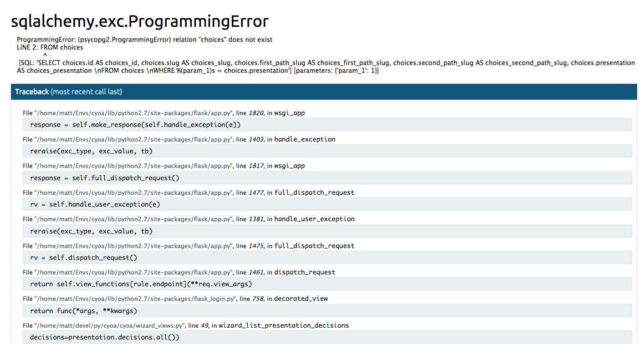
Task: Select code line return func(*args, **kwargs)
Action: point(327,311)
